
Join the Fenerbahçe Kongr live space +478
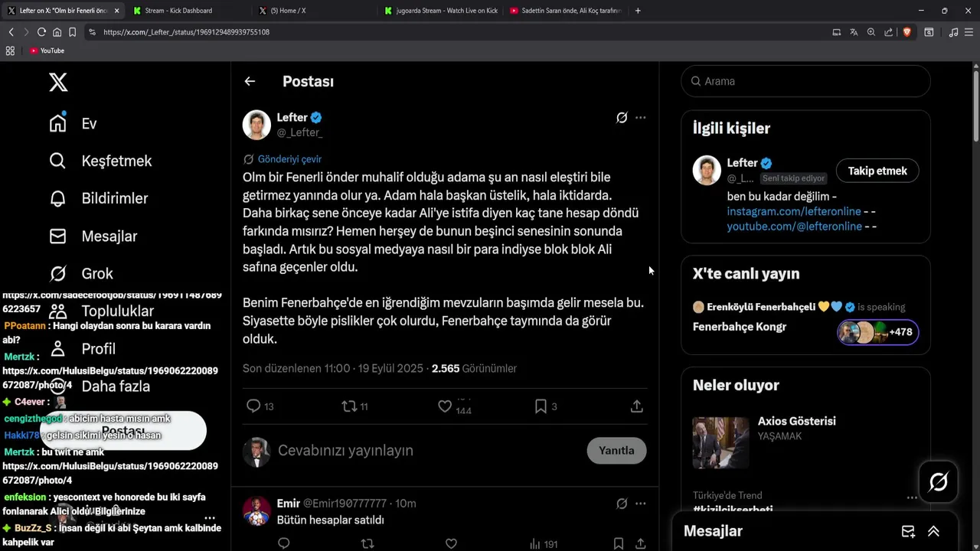tap(877, 332)
